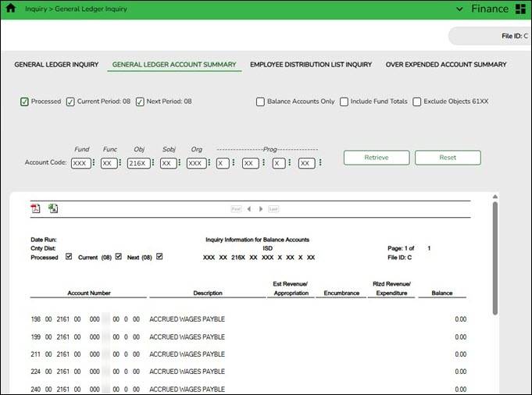Click the Inquiry breadcrumb

tap(36, 9)
